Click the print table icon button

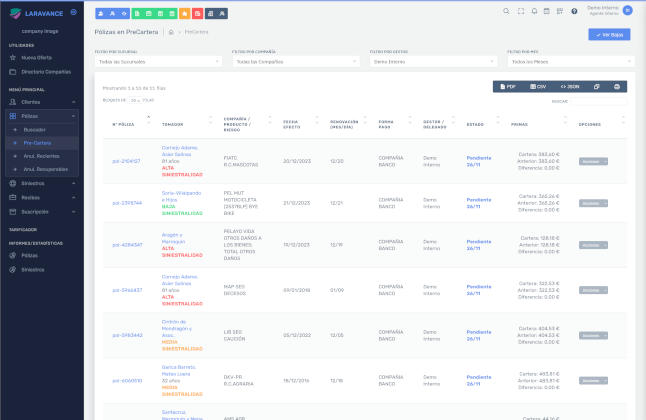click(617, 87)
